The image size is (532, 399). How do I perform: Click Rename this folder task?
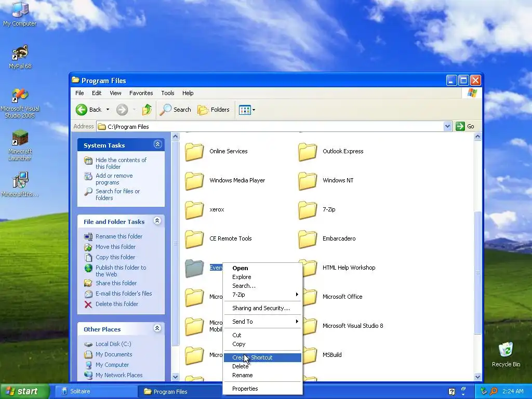tap(119, 236)
